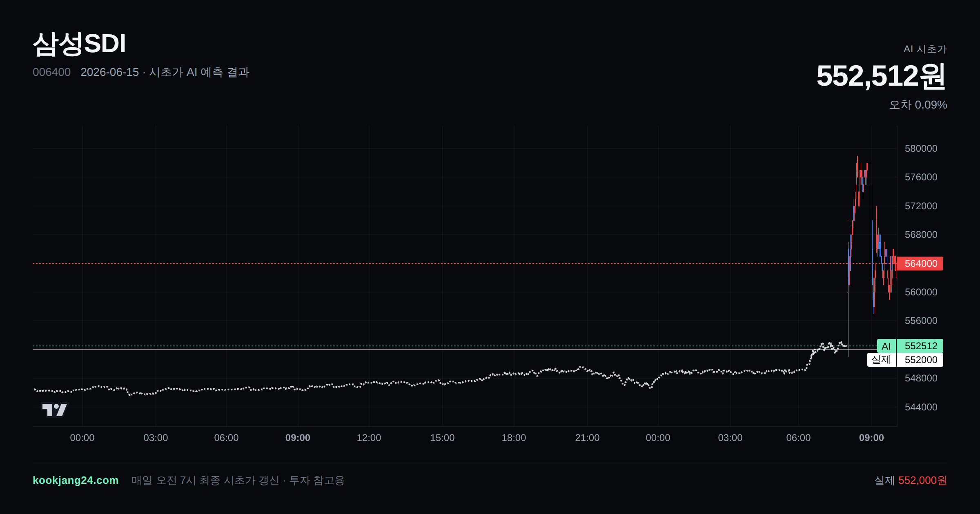Click the 568000 price axis label
The image size is (980, 514).
[x=921, y=235]
